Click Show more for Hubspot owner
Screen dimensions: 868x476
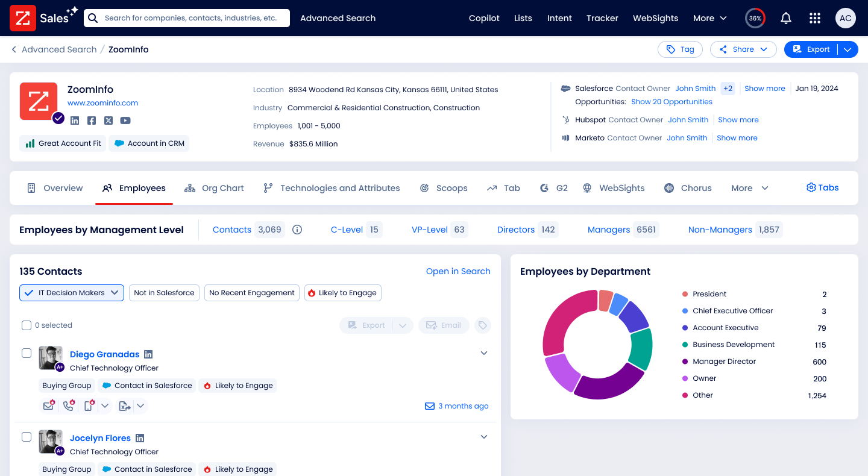coord(738,120)
